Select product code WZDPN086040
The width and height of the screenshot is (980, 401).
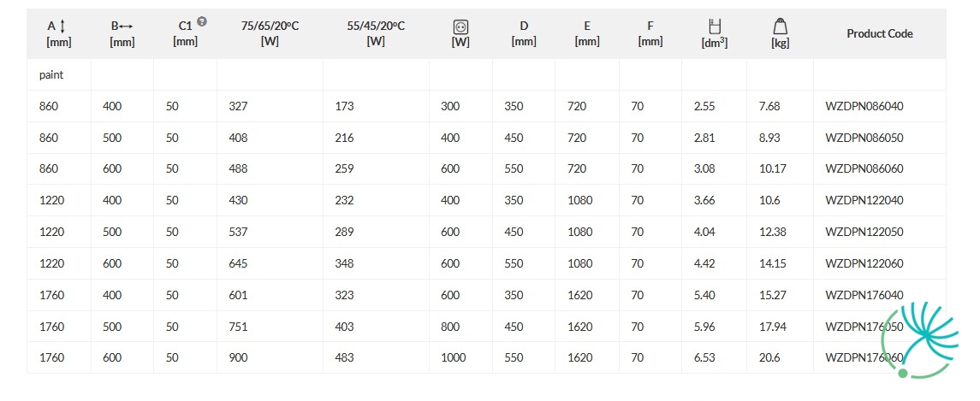[864, 106]
